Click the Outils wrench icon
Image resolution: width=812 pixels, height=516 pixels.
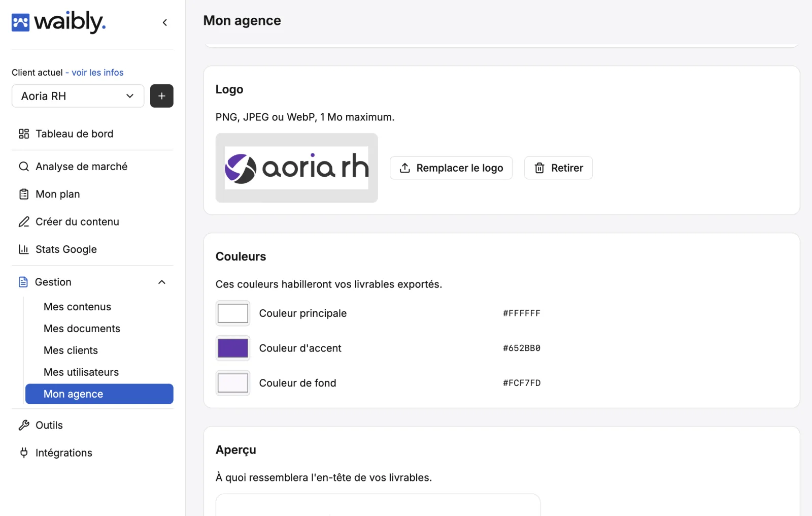tap(24, 425)
